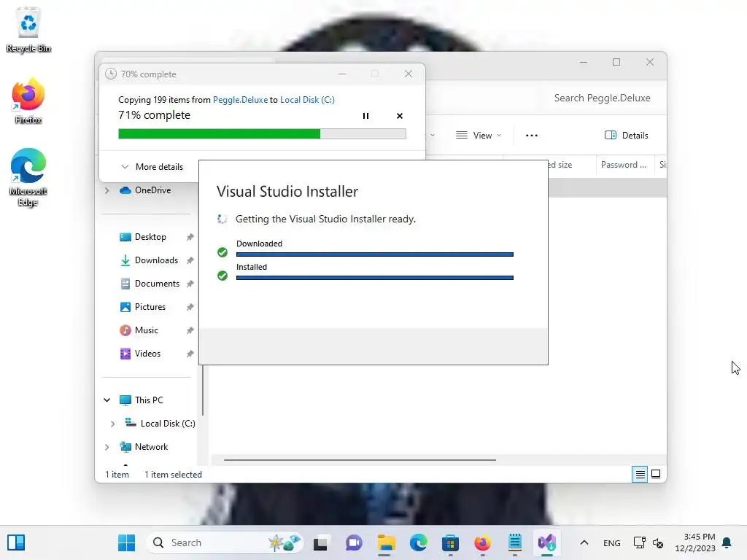Open Firefox from the taskbar
This screenshot has height=560, width=747.
[x=483, y=542]
